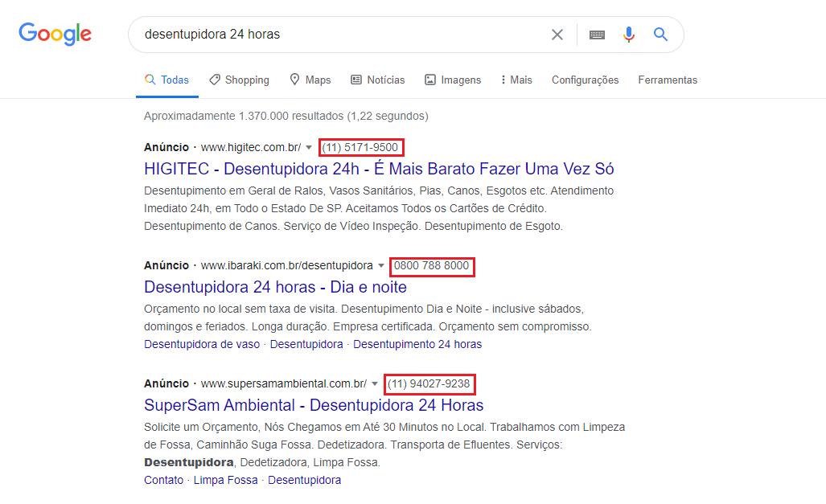The width and height of the screenshot is (826, 504).
Task: Click the phone number 0800 788 8000
Action: click(431, 266)
